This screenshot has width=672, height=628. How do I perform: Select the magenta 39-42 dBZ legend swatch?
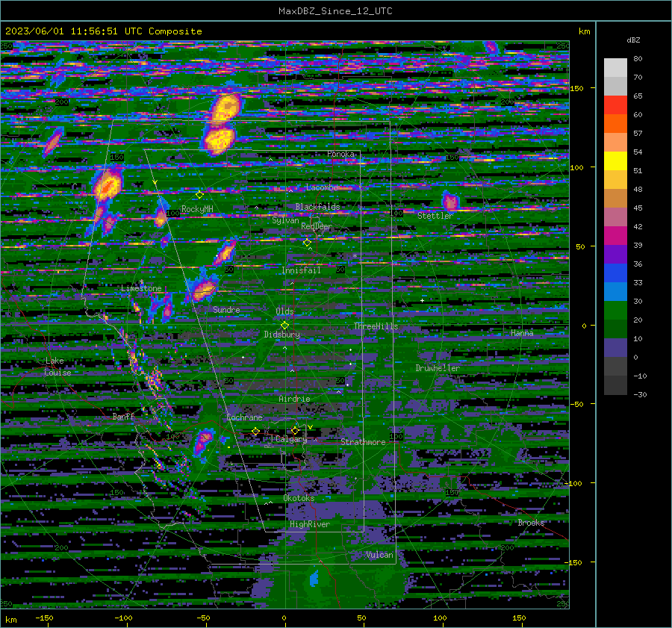pyautogui.click(x=615, y=236)
